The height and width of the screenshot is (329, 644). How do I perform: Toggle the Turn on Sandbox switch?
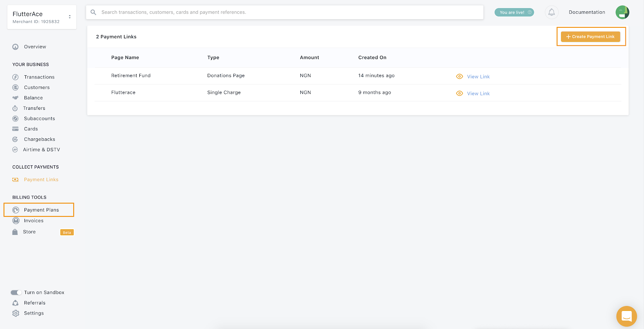(16, 292)
